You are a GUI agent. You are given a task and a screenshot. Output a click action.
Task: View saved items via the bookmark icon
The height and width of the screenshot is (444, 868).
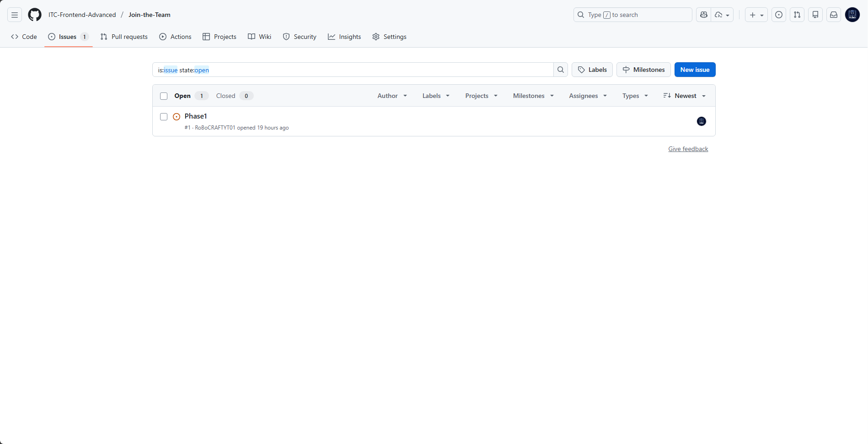815,14
